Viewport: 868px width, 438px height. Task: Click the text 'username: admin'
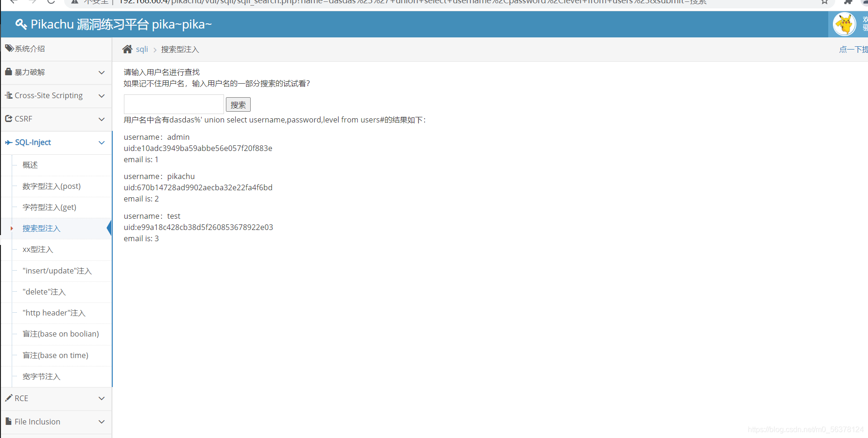[157, 137]
